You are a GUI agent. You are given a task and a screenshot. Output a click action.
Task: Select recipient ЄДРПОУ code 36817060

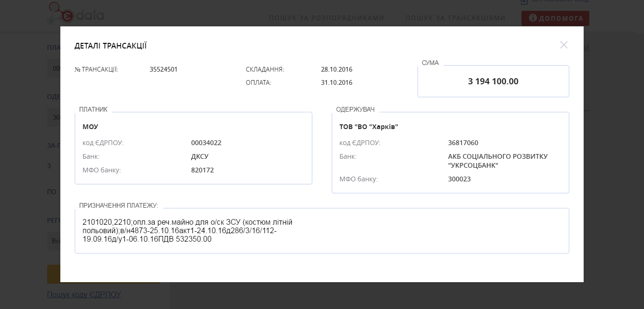point(463,143)
